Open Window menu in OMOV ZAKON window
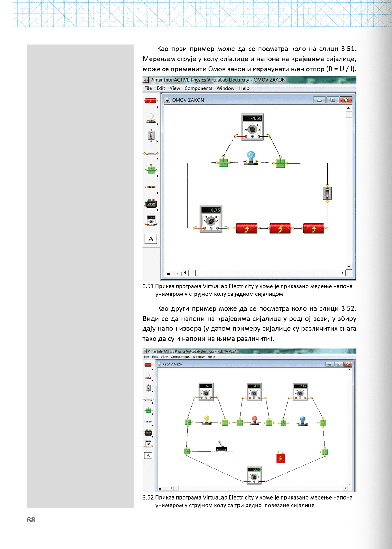The width and height of the screenshot is (392, 549). pyautogui.click(x=225, y=88)
